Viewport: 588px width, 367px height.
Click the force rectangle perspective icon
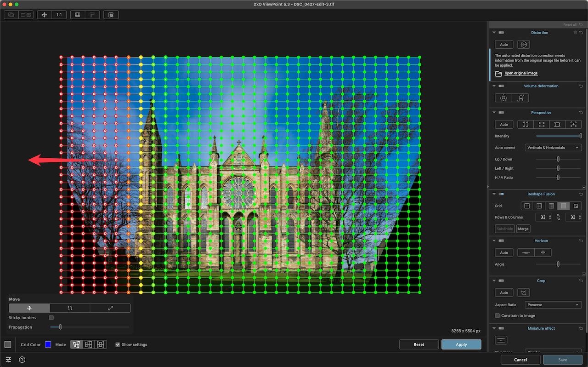557,125
